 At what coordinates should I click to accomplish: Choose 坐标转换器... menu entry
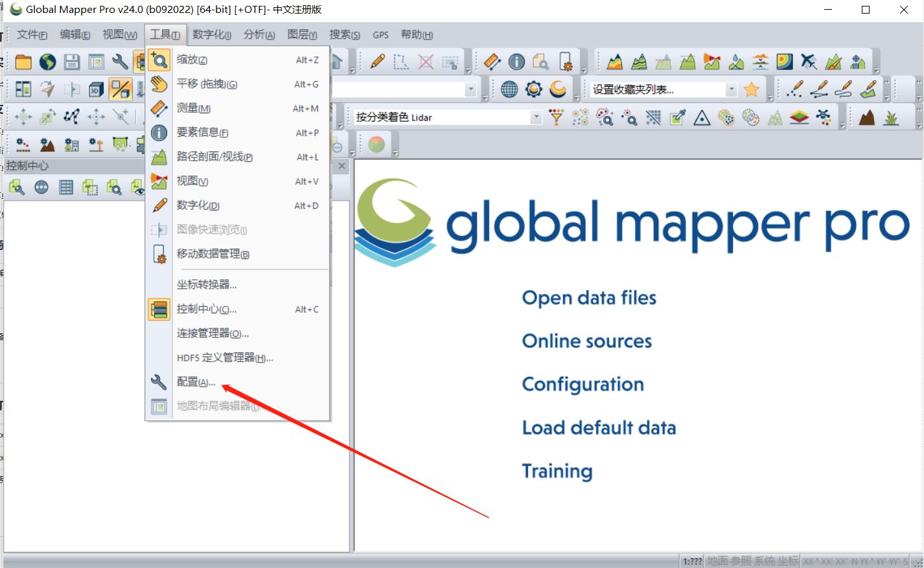point(237,284)
